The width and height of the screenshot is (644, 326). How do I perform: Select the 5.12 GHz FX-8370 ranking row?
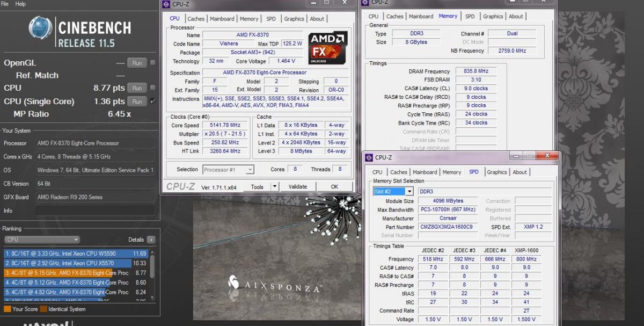coord(76,282)
